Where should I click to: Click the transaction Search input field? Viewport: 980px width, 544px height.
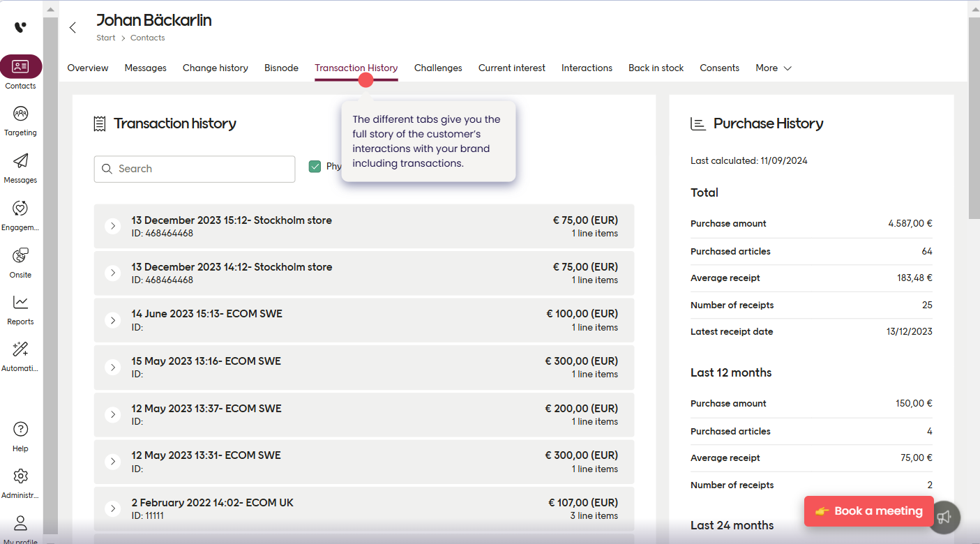[195, 169]
